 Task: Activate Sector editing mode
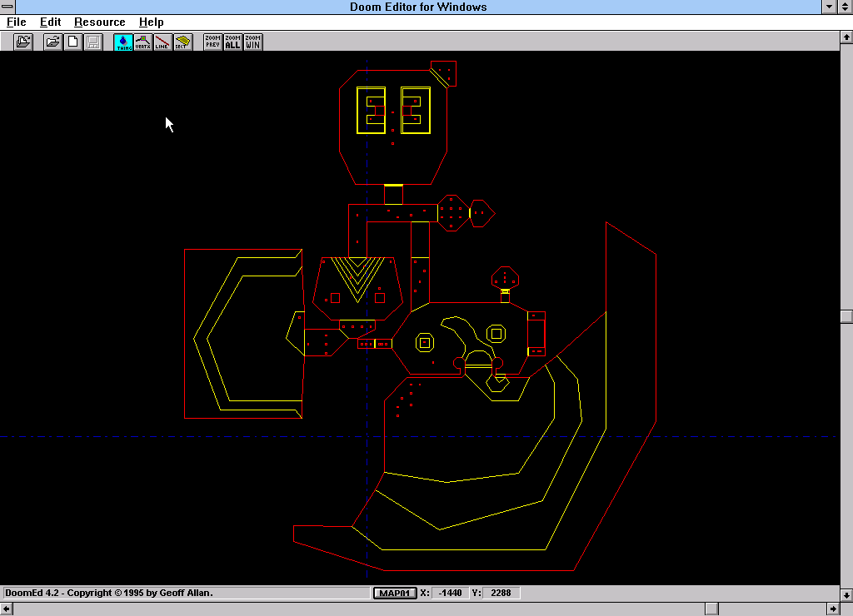(183, 42)
